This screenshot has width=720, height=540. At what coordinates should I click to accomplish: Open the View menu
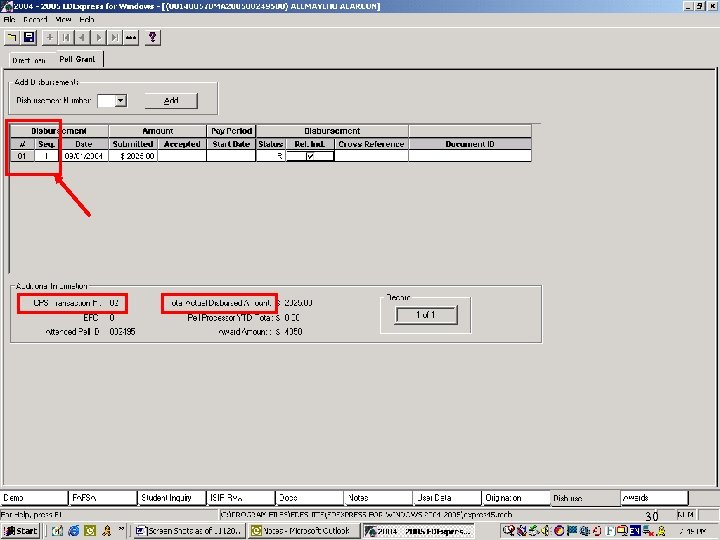(63, 19)
